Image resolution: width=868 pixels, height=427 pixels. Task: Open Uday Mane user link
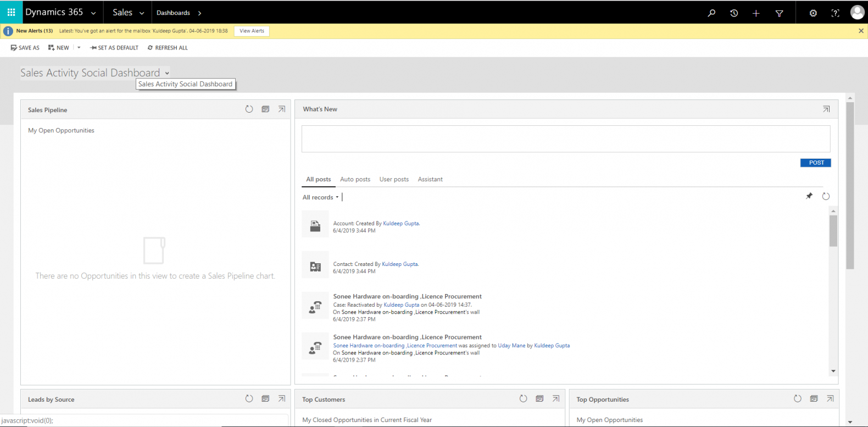tap(511, 346)
